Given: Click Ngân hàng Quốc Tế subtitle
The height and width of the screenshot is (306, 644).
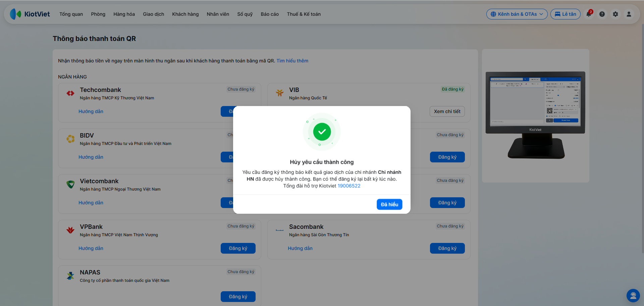Looking at the screenshot, I should [x=308, y=98].
